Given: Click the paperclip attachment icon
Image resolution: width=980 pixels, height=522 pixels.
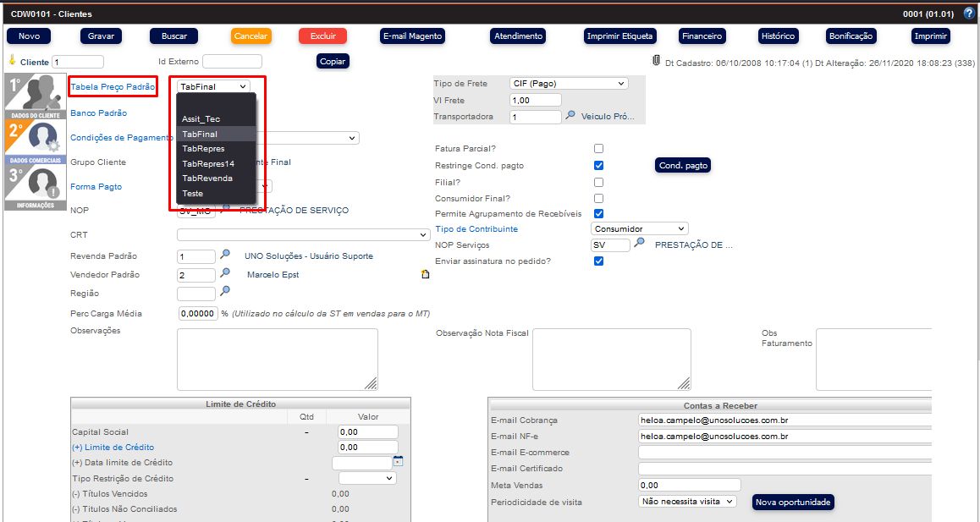Looking at the screenshot, I should [656, 61].
